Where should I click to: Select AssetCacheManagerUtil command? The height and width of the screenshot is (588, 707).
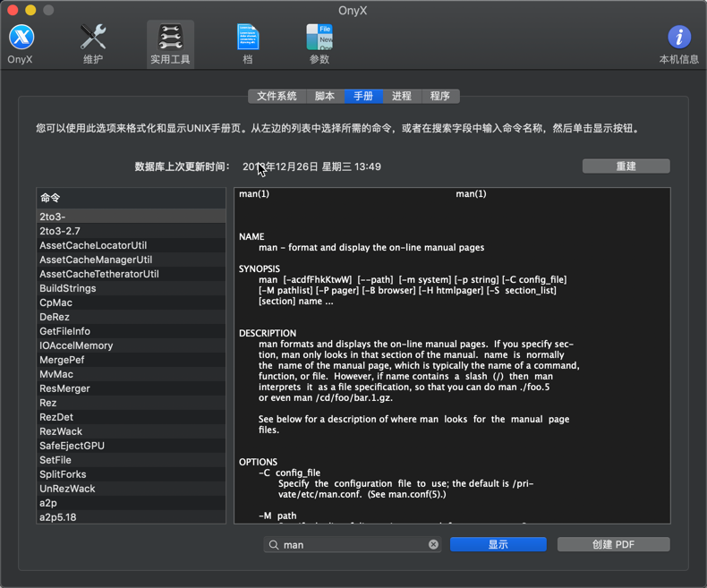[131, 260]
